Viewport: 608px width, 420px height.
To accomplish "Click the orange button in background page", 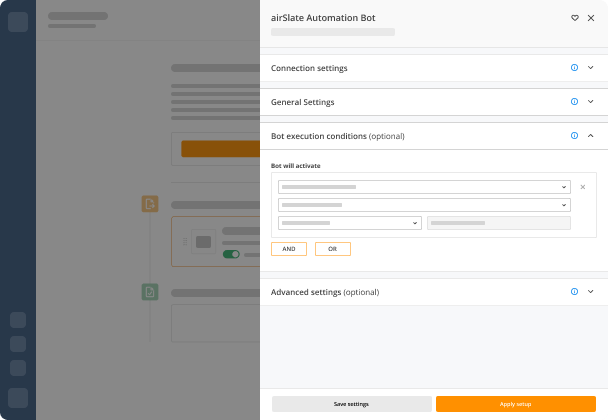I will click(220, 149).
